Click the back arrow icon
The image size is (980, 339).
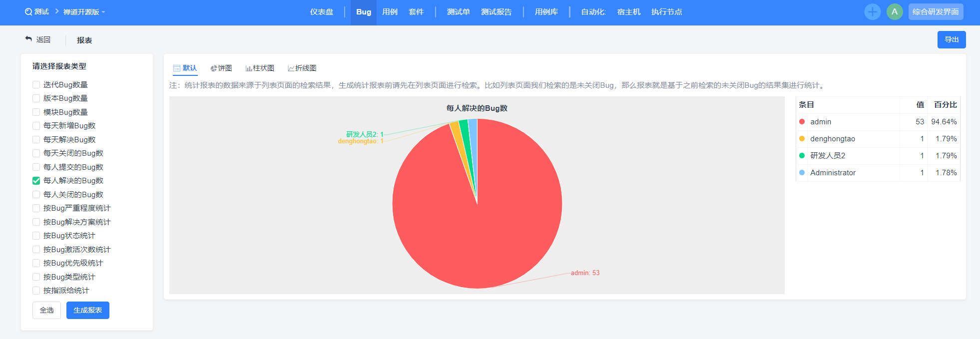[28, 39]
